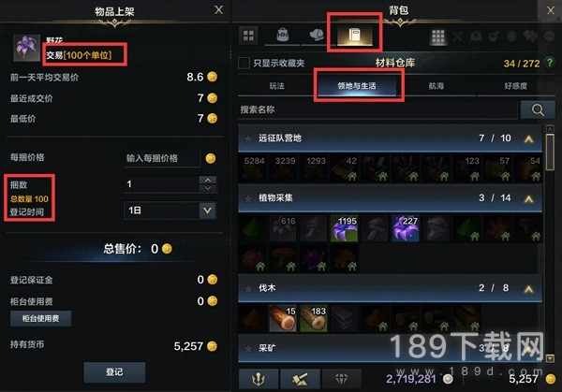Click the inventory list scrollbar handle
Screen dimensions: 562x392
(550, 152)
